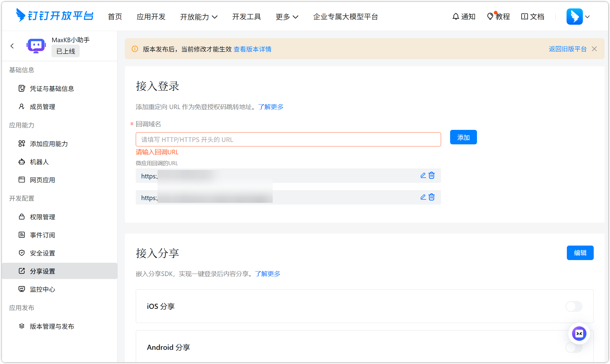
Task: Switch to 应用开发 menu item
Action: tap(151, 17)
